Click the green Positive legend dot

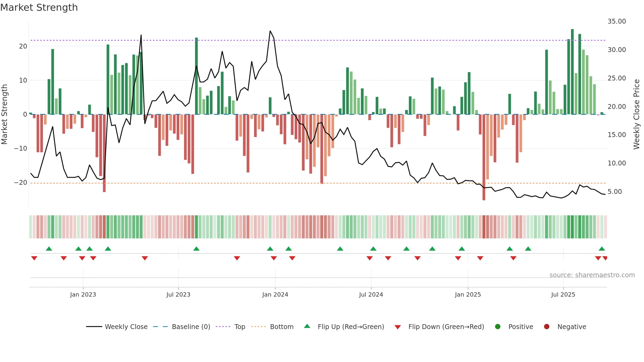(498, 327)
